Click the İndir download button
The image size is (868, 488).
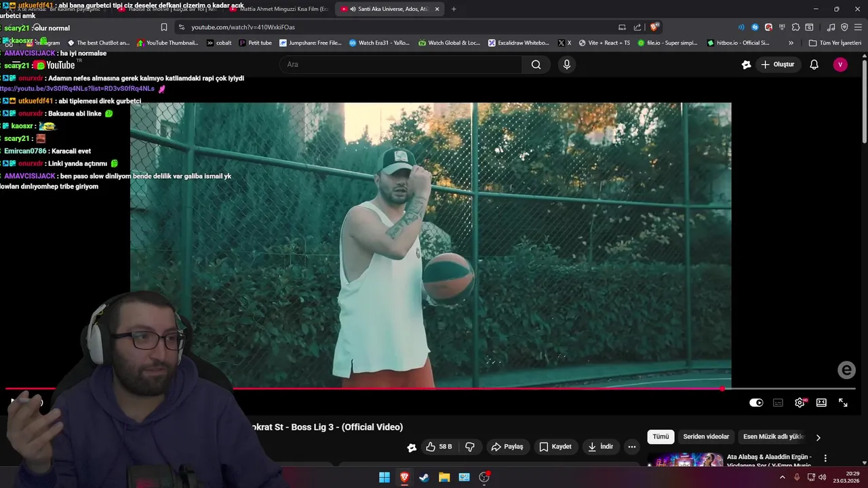601,447
